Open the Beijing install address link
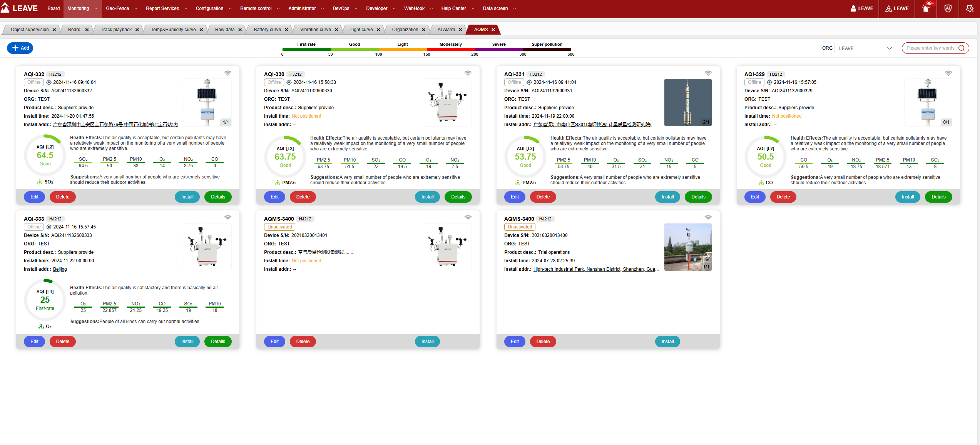This screenshot has height=445, width=980. click(x=60, y=269)
